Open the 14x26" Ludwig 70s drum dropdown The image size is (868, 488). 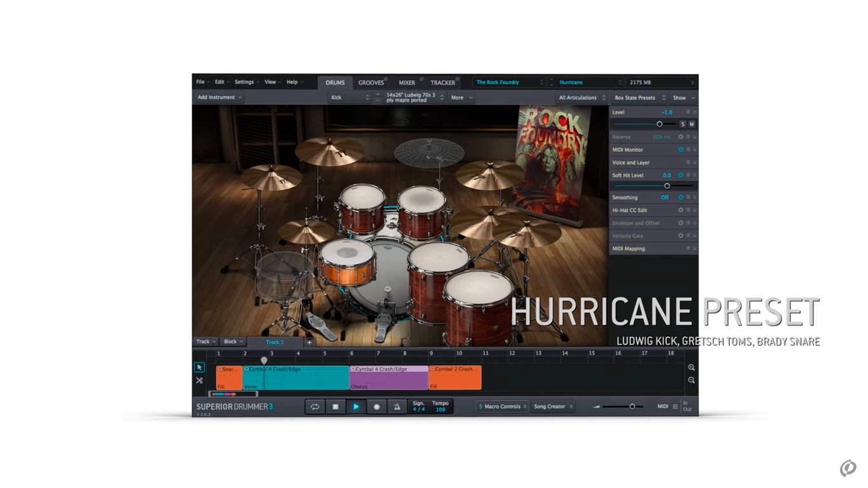414,97
